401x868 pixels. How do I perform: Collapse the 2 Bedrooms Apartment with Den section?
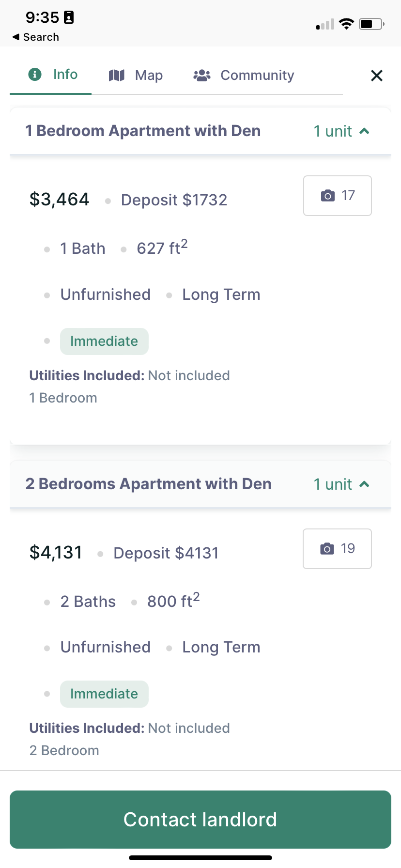pos(148,484)
